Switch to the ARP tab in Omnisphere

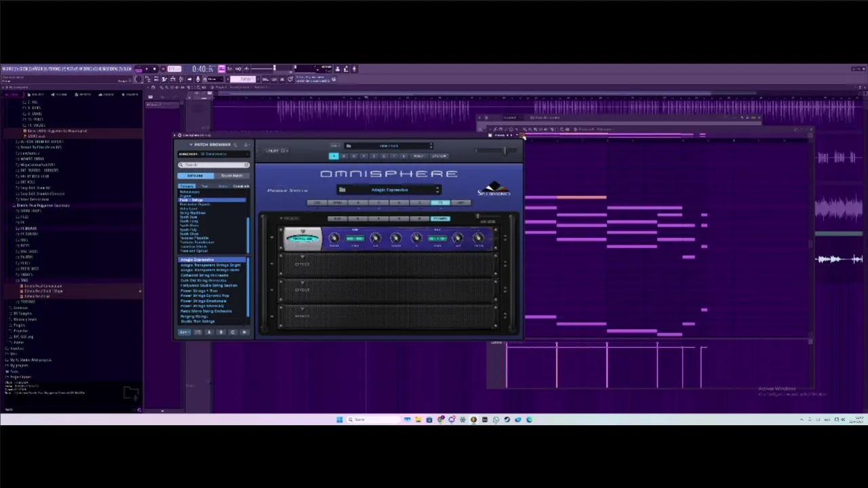460,203
